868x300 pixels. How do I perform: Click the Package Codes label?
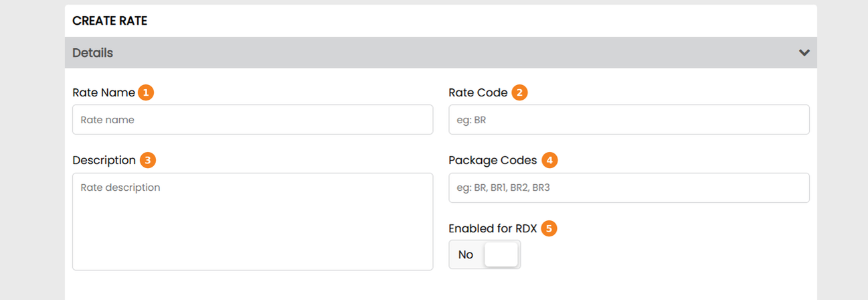[493, 160]
